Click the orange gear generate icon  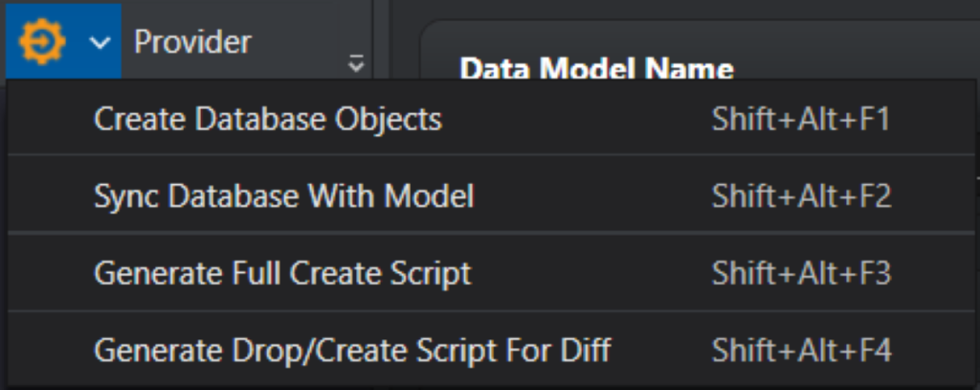[42, 41]
